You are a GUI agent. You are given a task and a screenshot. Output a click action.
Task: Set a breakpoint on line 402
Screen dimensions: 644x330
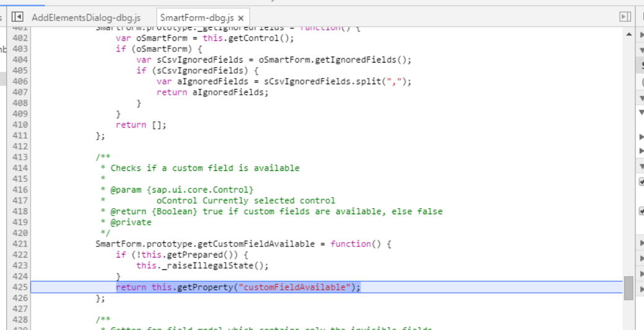pos(19,38)
